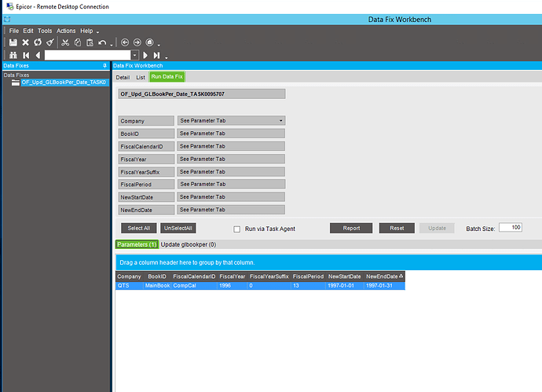
Task: Switch to the Detail tab
Action: [123, 78]
